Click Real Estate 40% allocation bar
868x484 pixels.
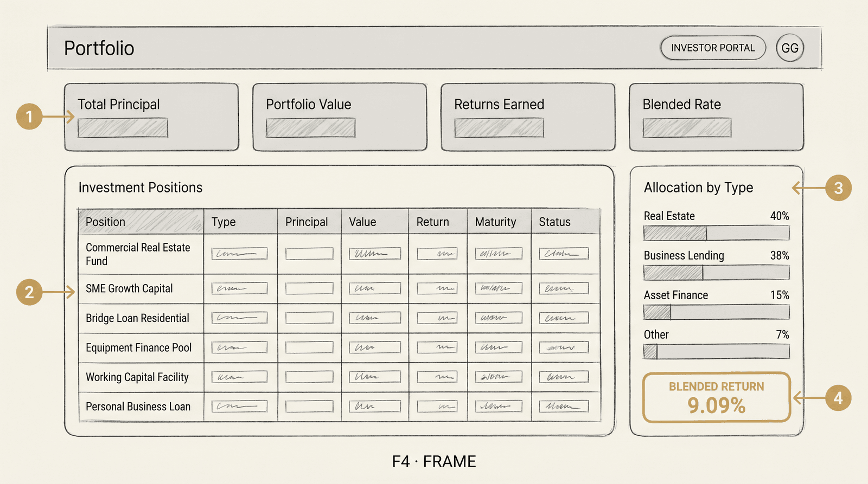click(x=716, y=233)
